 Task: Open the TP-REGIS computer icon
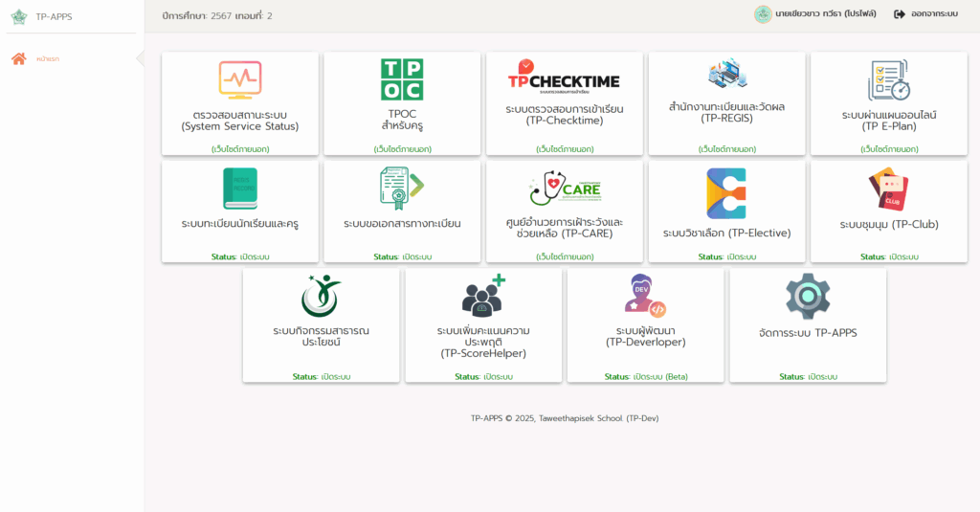(726, 75)
